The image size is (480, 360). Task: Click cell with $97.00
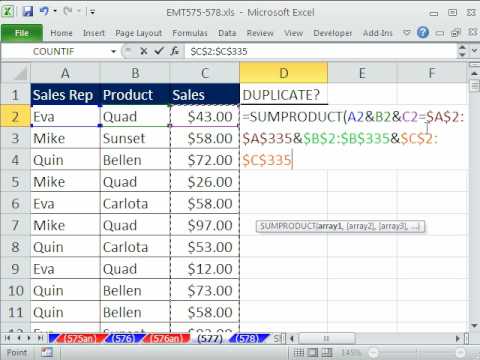[x=205, y=225]
